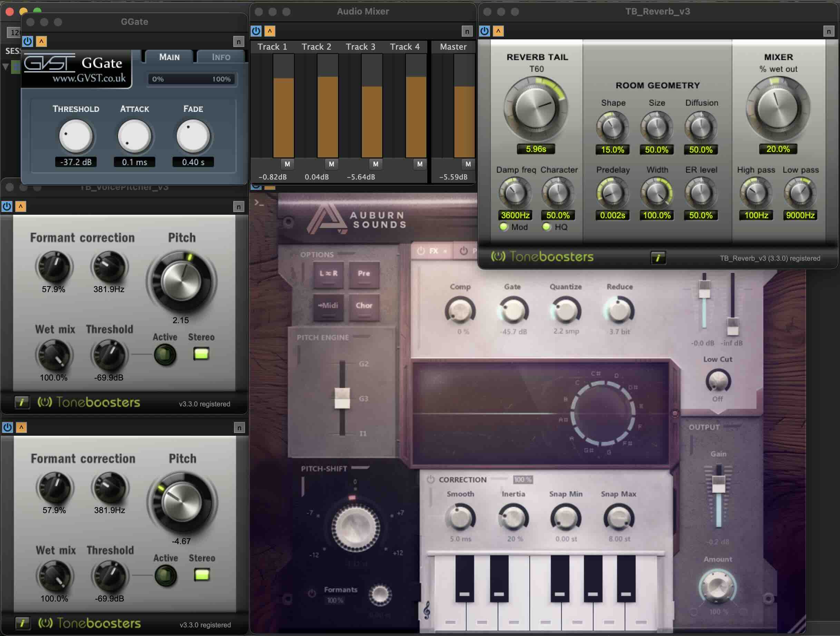The image size is (840, 636).
Task: Click the TB_Reverb info 'i' icon
Action: coord(658,258)
